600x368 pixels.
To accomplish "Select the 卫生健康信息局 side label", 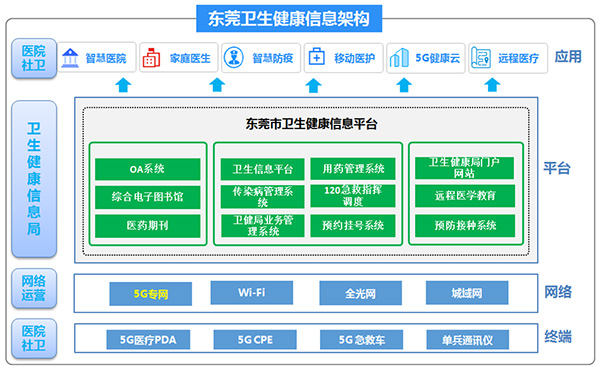I will 34,179.
